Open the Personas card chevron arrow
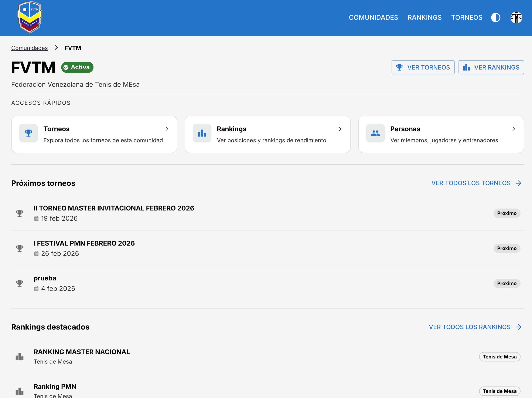Image resolution: width=532 pixels, height=398 pixels. coord(514,129)
